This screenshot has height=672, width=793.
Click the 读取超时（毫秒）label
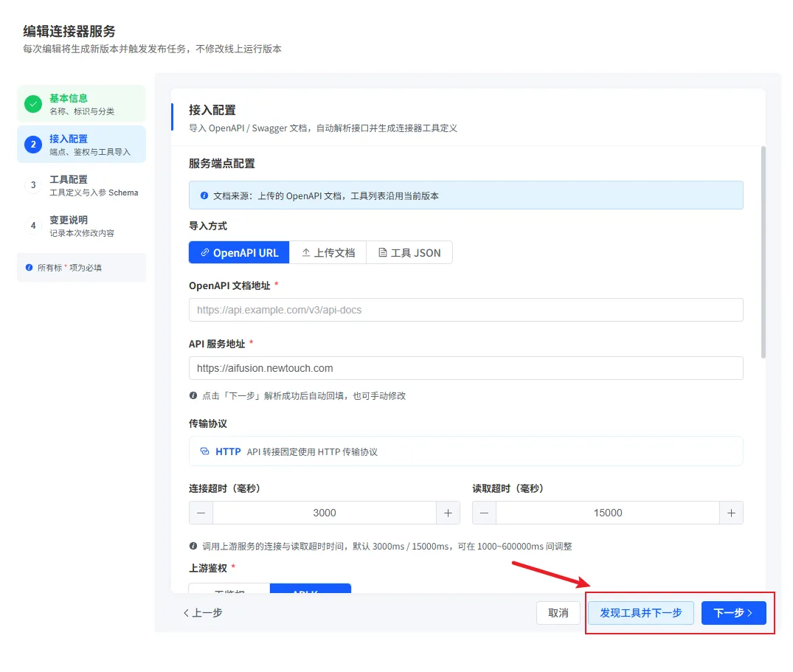click(x=508, y=488)
